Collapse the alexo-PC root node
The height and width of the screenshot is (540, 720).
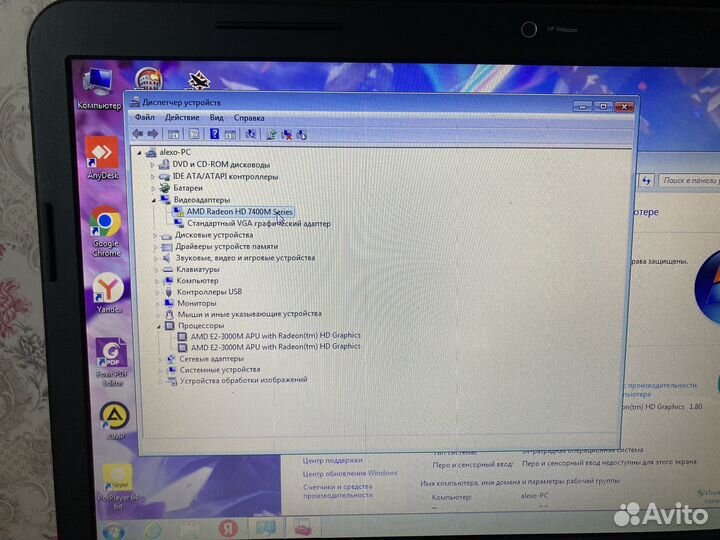(140, 152)
